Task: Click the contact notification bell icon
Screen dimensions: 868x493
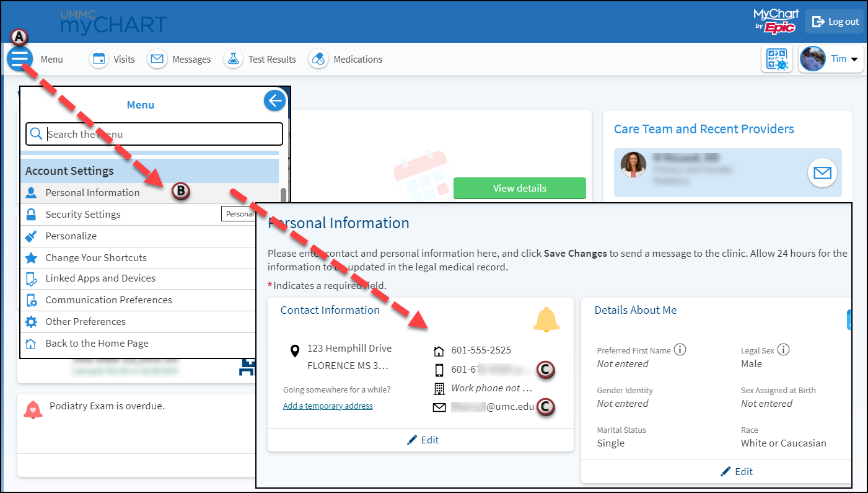Action: (546, 320)
